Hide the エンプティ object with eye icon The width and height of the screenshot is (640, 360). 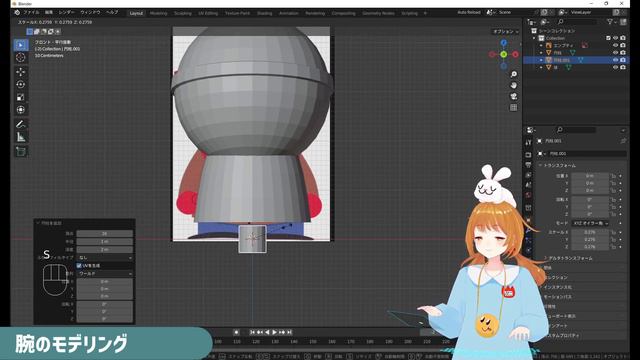tap(616, 45)
